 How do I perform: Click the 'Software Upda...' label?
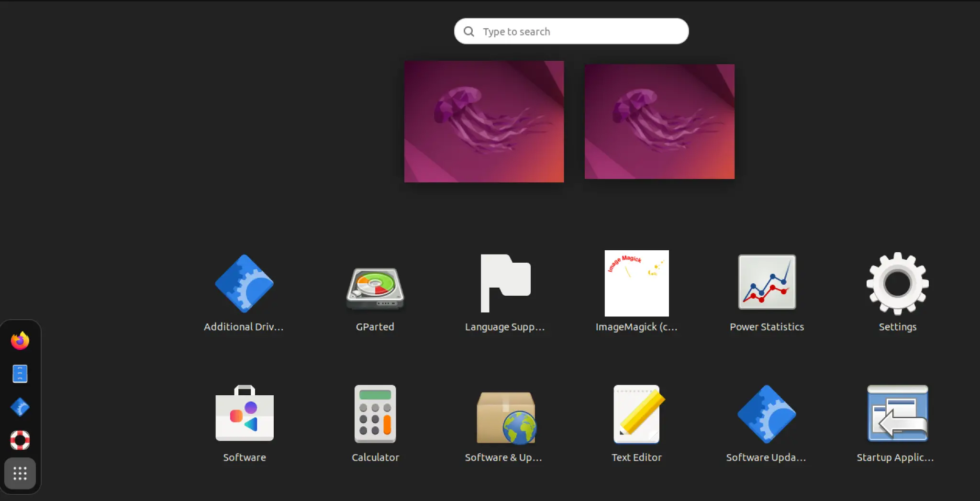pos(766,458)
